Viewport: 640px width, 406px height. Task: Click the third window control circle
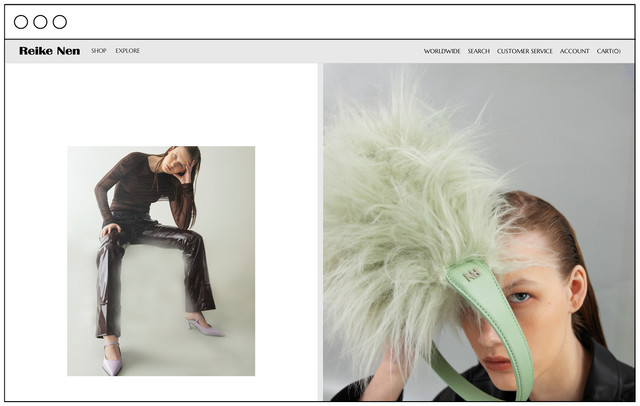[x=60, y=22]
